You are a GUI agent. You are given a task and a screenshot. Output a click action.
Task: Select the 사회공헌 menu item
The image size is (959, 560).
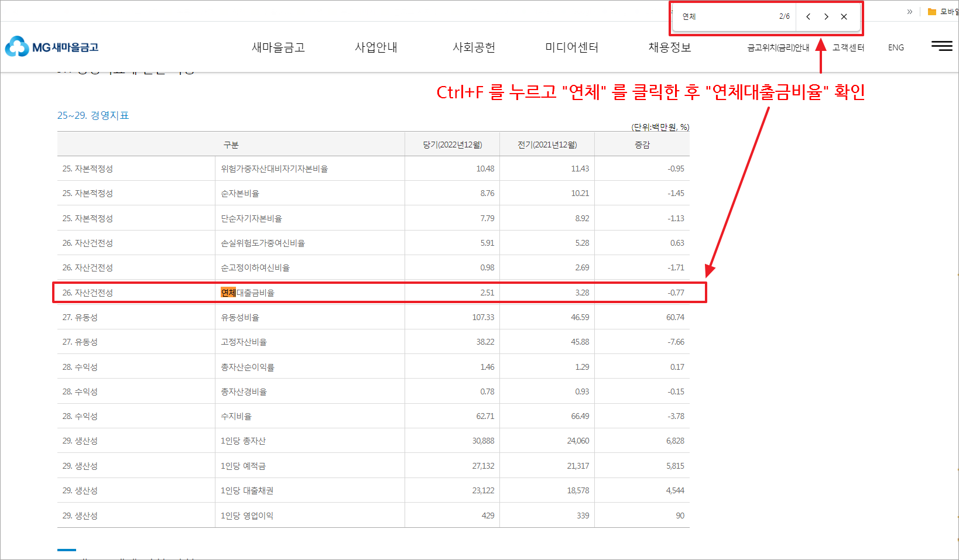(474, 47)
